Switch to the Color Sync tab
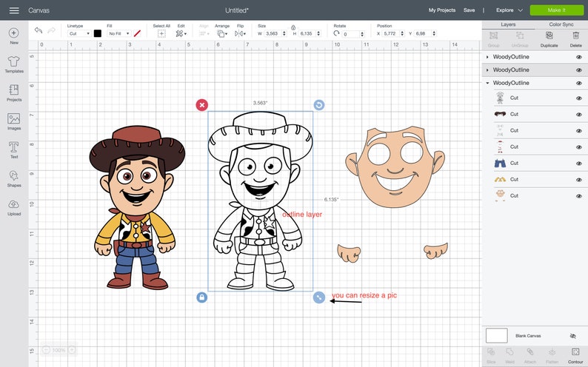 point(561,24)
